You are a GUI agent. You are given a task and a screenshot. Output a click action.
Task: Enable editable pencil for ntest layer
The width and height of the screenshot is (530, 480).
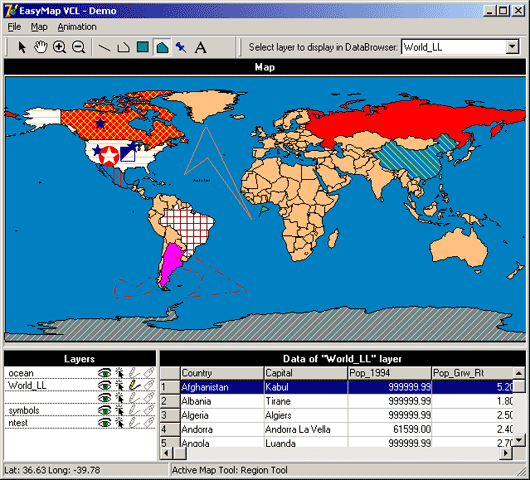[134, 423]
